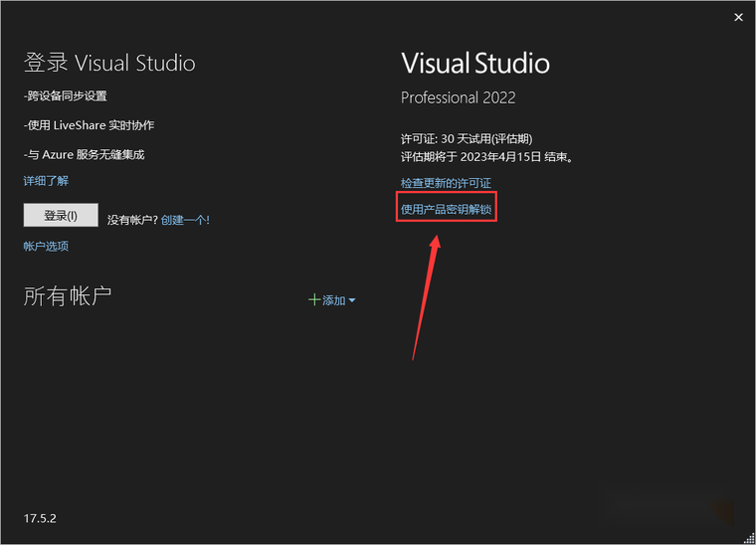756x545 pixels.
Task: Click 检查更新的许可证 license check link
Action: pyautogui.click(x=446, y=183)
